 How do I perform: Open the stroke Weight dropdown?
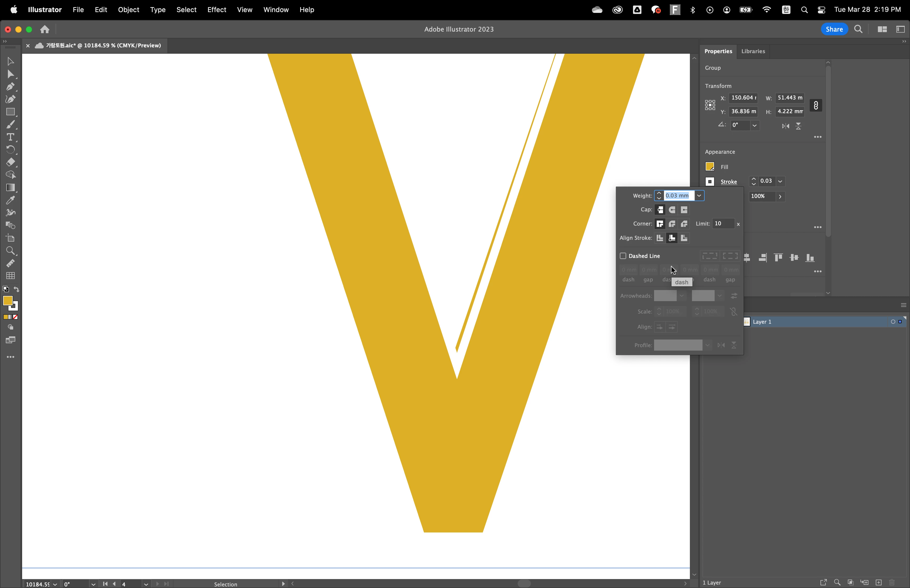pos(699,196)
